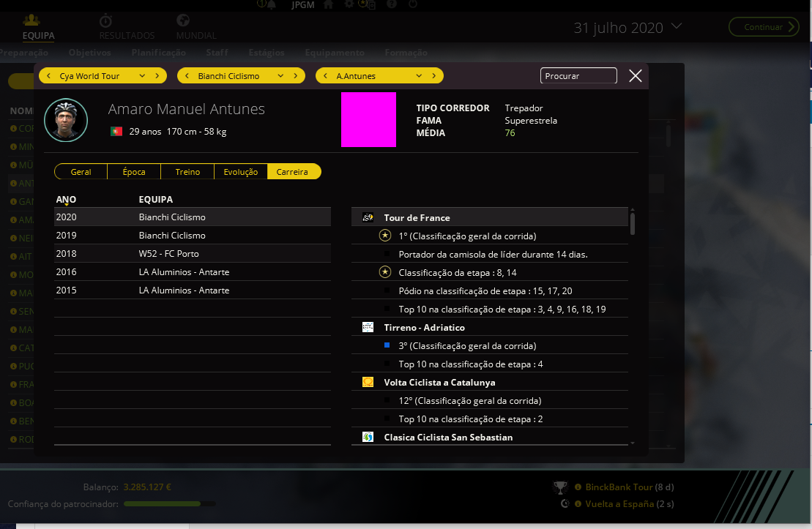
Task: Click the Tirreno - Adriatico race icon
Action: (x=368, y=327)
